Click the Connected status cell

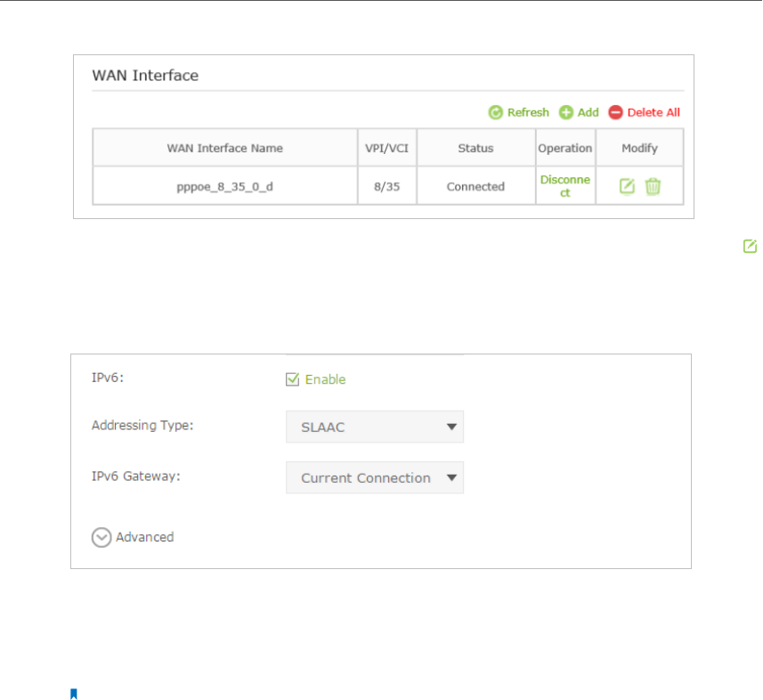(475, 187)
